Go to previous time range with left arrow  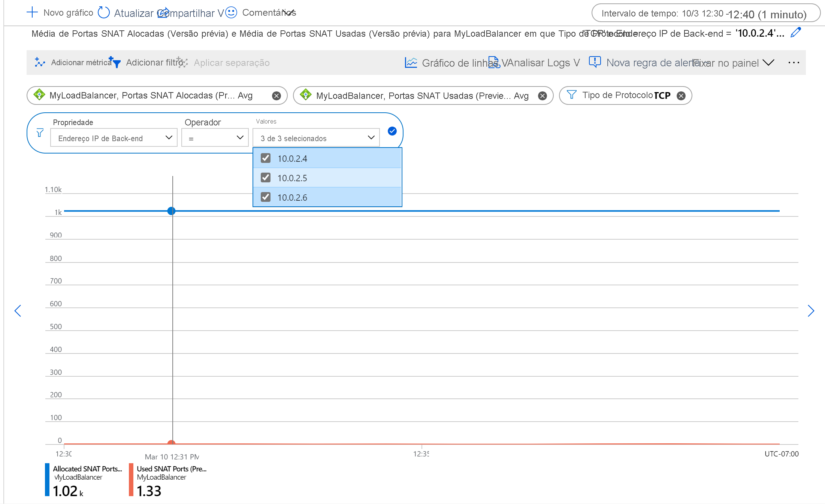coord(18,311)
